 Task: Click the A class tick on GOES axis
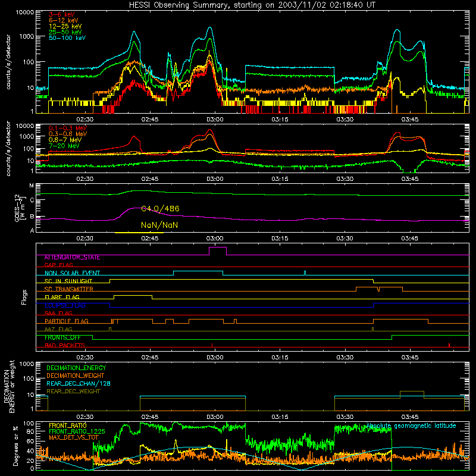(32, 230)
